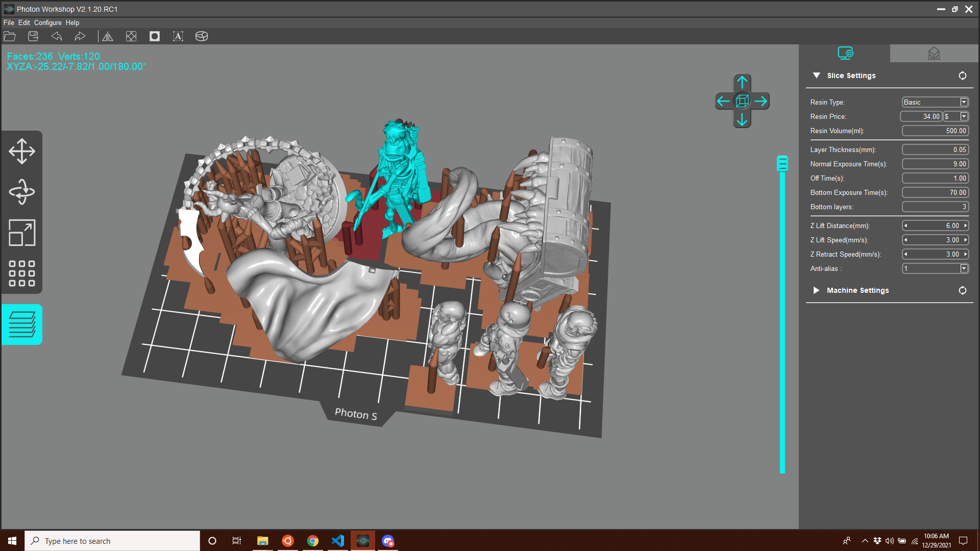Screen dimensions: 980x551
Task: Click the Off Time value field
Action: 935,178
